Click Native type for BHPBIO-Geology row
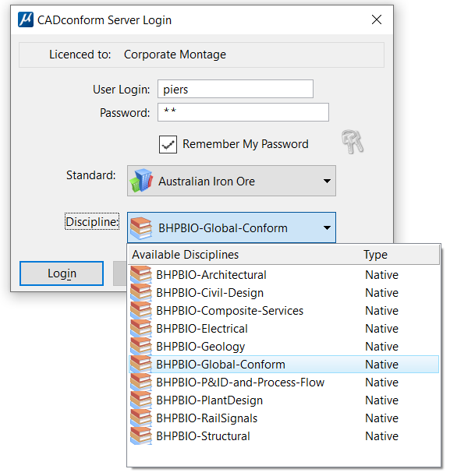 point(381,347)
